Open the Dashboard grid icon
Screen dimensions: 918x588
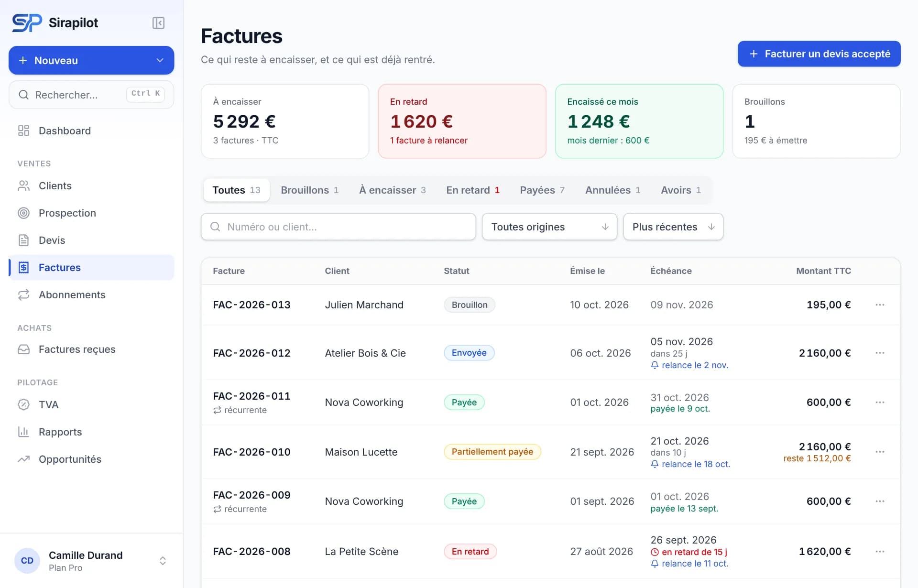click(x=23, y=131)
